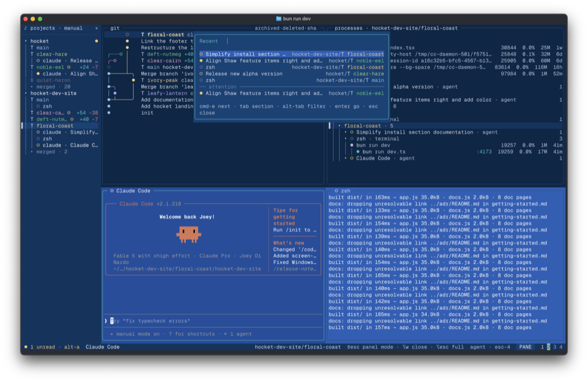This screenshot has height=382, width=588.
Task: Click the commit node for 'Restructure the'
Action: click(x=127, y=48)
